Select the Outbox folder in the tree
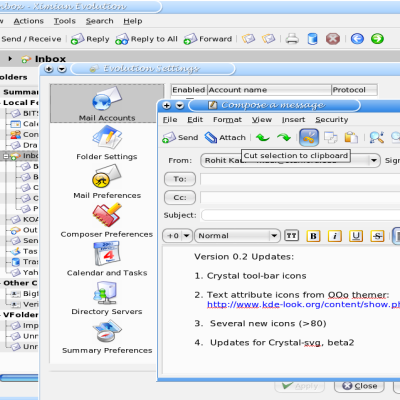The height and width of the screenshot is (400, 400). pos(24,230)
